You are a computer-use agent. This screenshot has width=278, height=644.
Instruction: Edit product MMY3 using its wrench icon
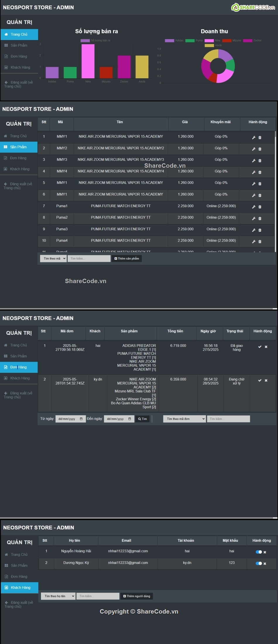coord(254,161)
